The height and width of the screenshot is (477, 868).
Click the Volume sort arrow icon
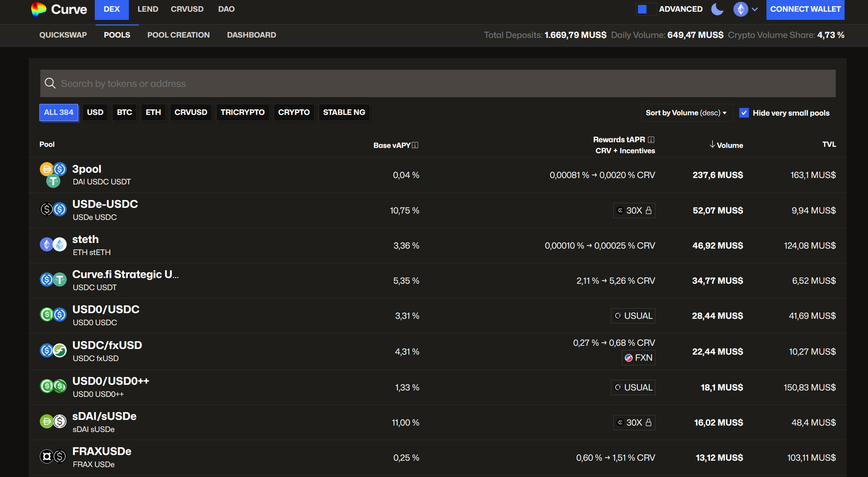coord(712,144)
